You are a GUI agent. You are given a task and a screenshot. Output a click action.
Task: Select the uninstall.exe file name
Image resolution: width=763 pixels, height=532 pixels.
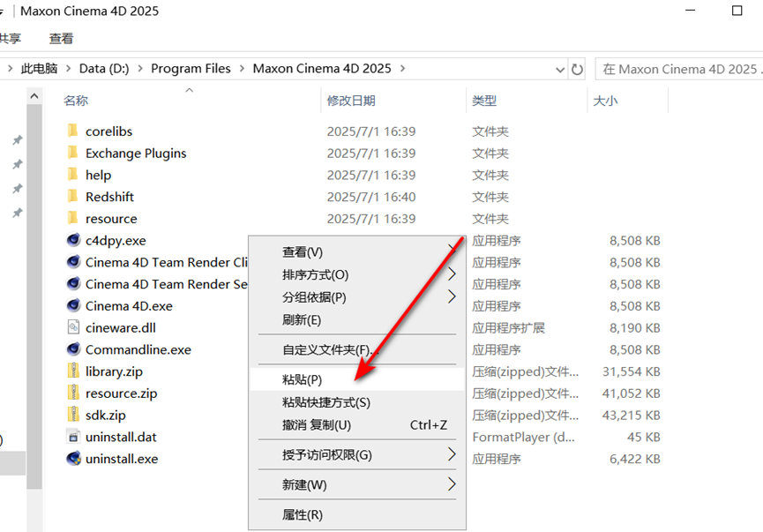tap(122, 459)
